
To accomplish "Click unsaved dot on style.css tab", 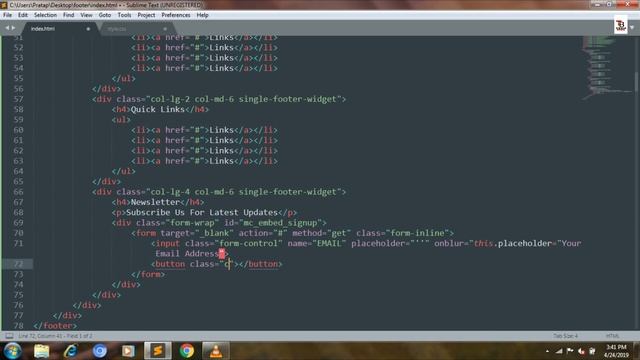I will point(165,29).
